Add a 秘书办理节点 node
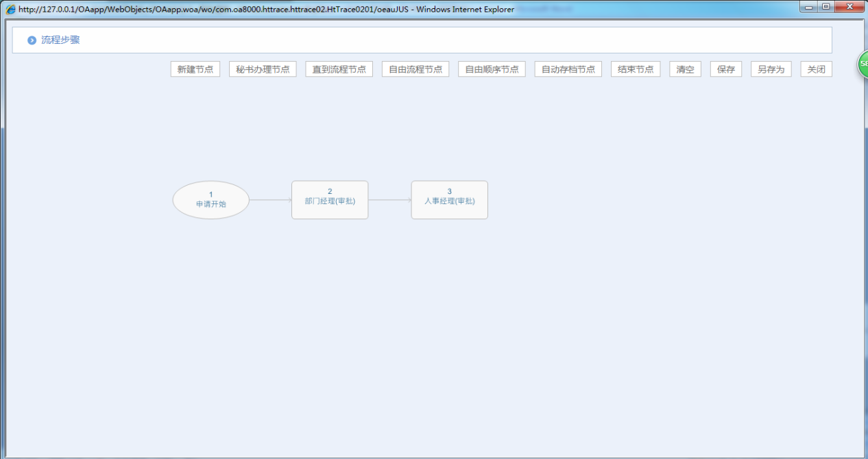The height and width of the screenshot is (459, 868). click(263, 69)
